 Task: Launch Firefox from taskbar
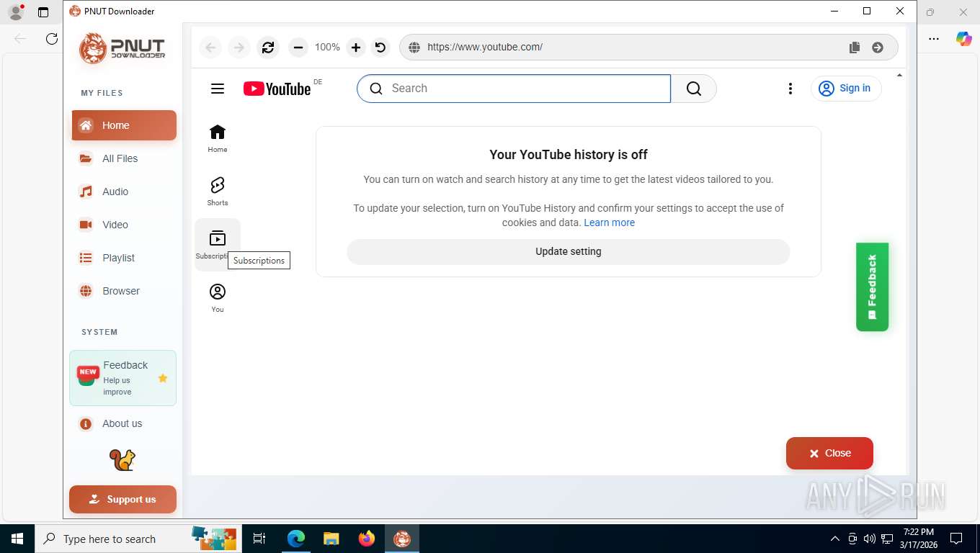(x=367, y=539)
